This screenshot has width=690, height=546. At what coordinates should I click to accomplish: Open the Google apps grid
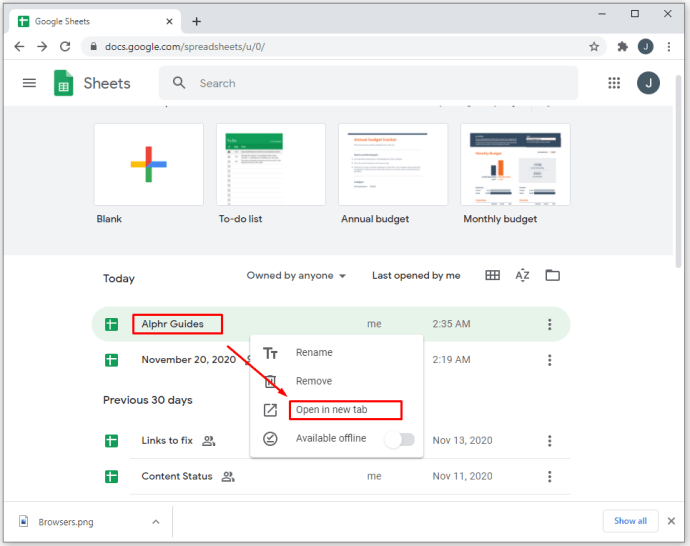(x=614, y=83)
